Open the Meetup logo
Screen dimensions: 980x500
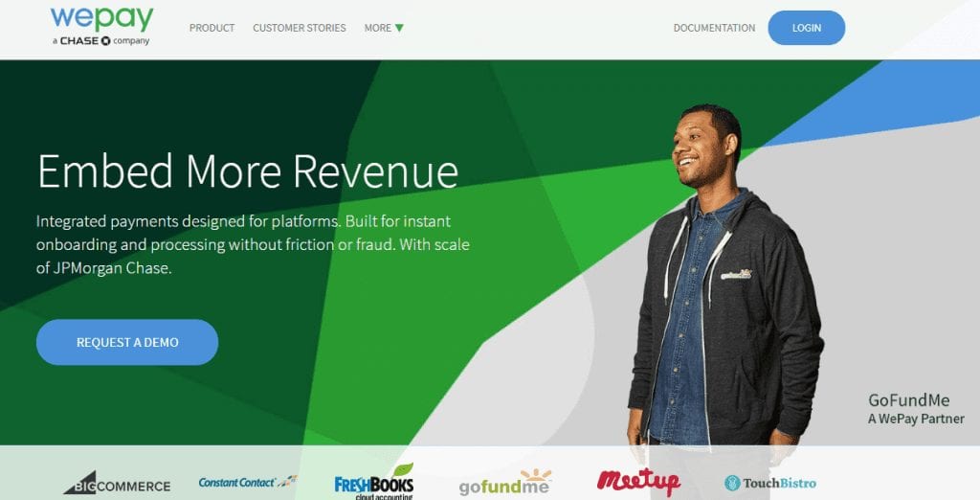pos(638,481)
